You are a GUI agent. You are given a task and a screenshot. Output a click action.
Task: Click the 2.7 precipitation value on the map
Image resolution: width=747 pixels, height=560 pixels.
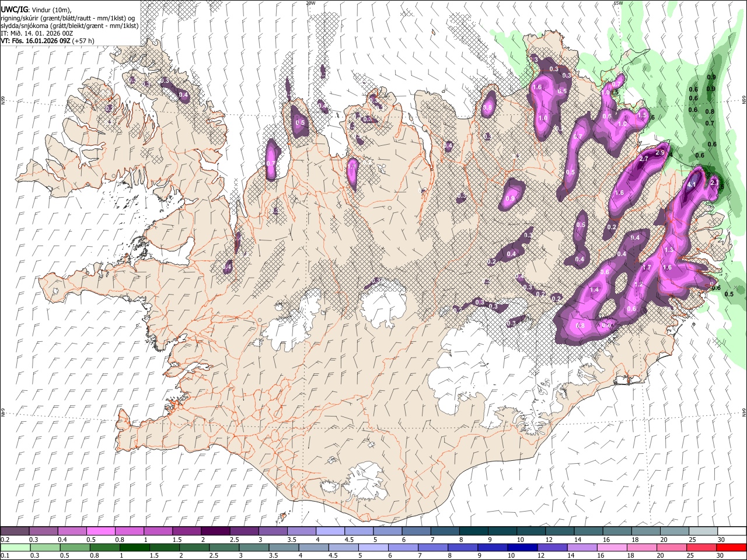pyautogui.click(x=645, y=159)
